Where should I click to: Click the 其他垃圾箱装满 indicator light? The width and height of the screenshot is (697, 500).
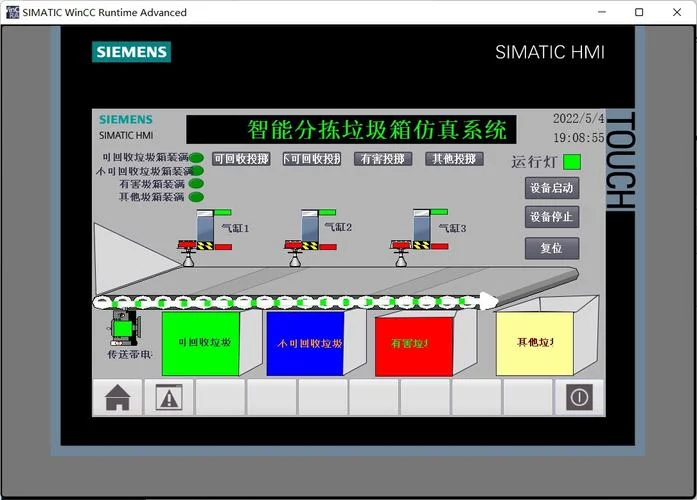pyautogui.click(x=196, y=196)
